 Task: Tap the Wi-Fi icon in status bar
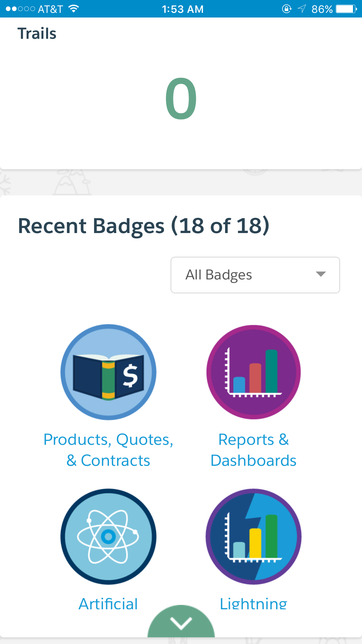pyautogui.click(x=74, y=9)
